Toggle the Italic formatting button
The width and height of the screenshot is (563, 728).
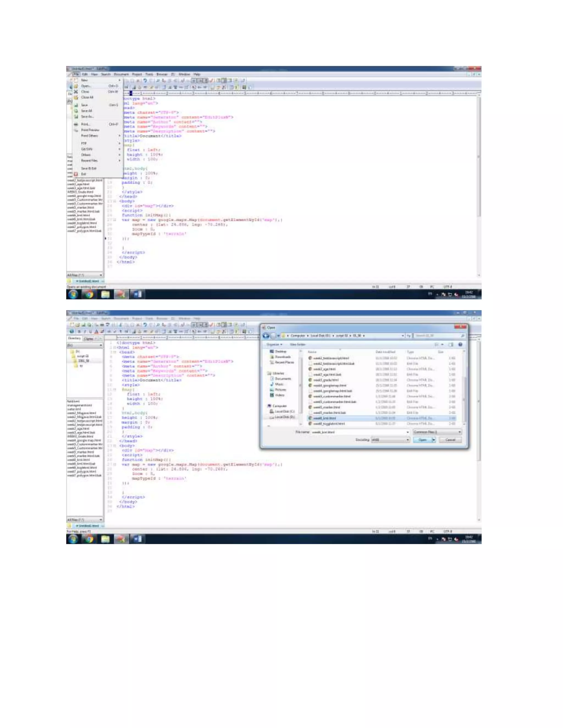point(85,331)
